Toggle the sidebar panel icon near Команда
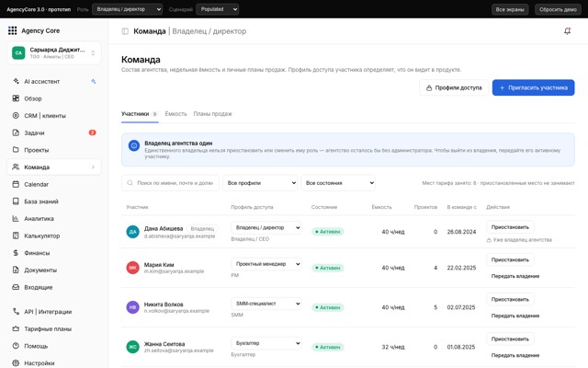The image size is (588, 368). point(125,31)
